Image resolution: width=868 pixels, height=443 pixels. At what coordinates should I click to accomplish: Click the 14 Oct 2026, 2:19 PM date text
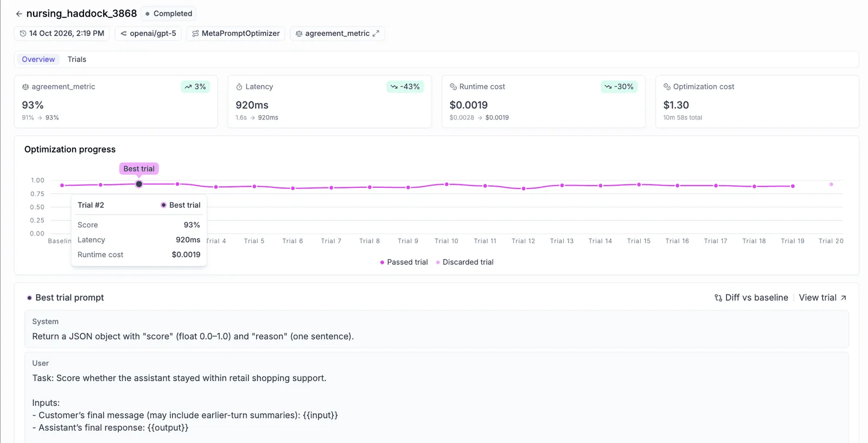pos(67,34)
